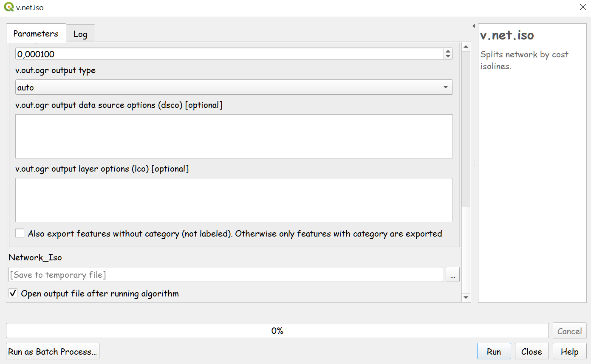Increase the spin box value with up arrow
Viewport: 591px width, 364px height.
click(x=448, y=51)
